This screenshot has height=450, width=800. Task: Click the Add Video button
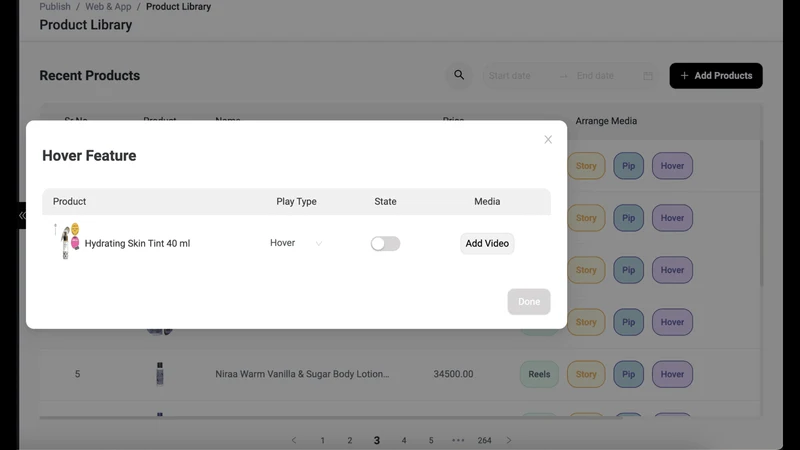(x=487, y=243)
